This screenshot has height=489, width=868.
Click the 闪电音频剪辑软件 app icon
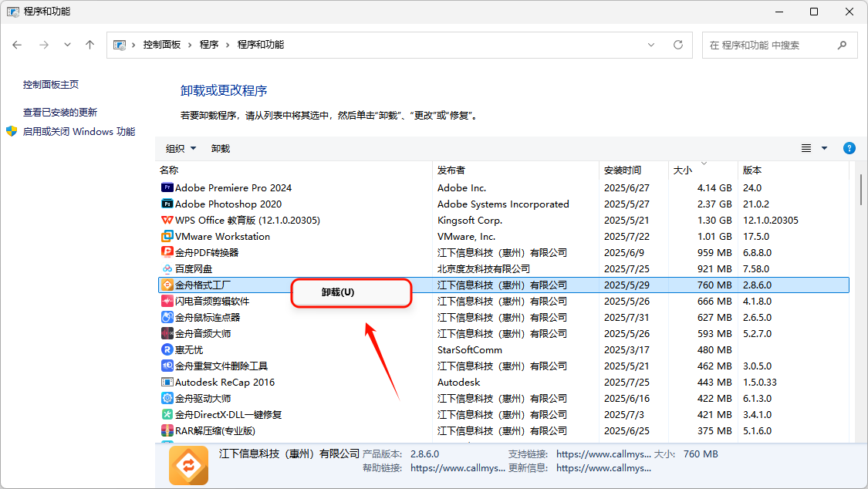(167, 301)
